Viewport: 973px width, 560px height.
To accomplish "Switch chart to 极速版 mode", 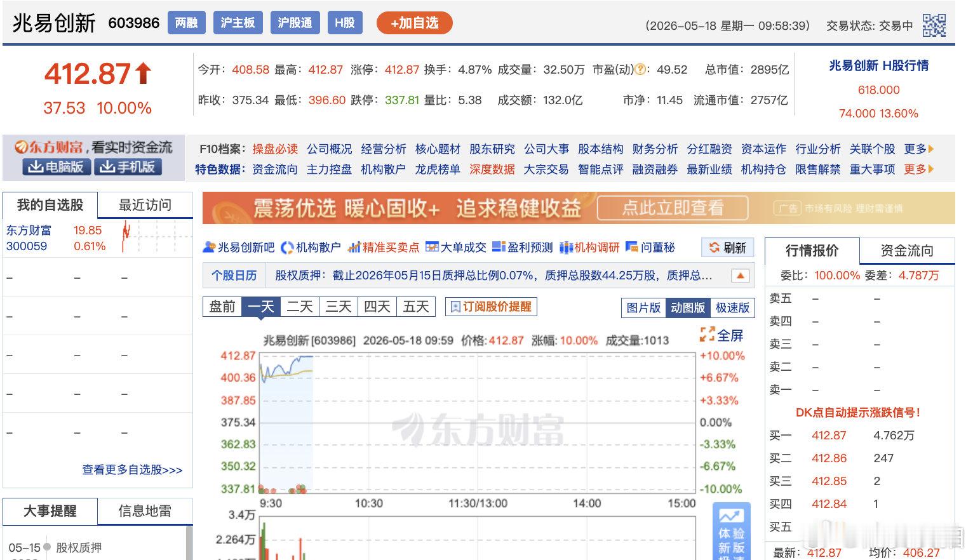I will [732, 307].
